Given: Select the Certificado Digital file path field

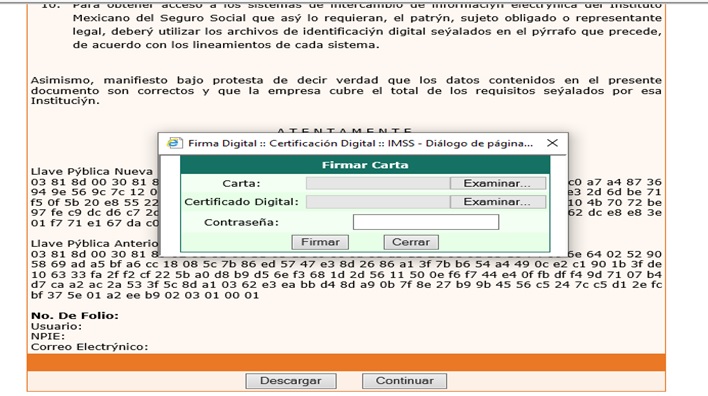Looking at the screenshot, I should (x=378, y=202).
